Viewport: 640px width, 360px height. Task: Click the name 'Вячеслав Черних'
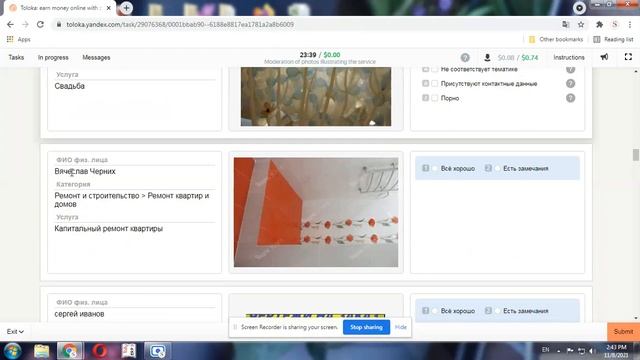[x=85, y=171]
